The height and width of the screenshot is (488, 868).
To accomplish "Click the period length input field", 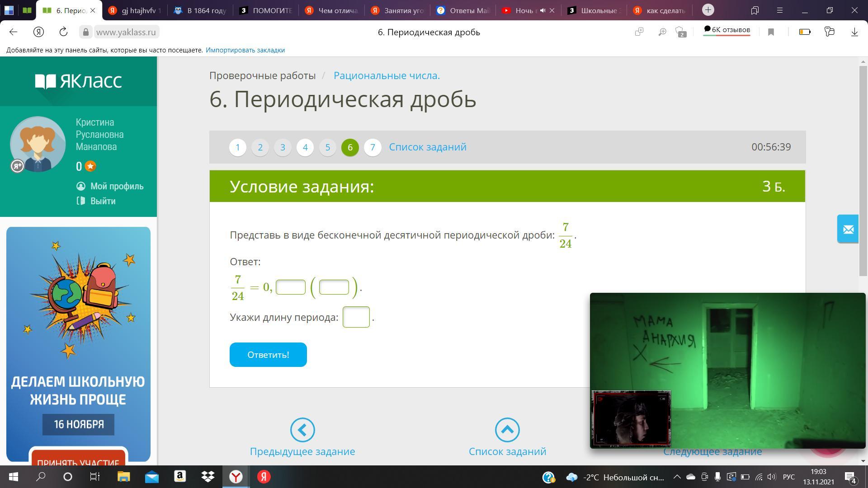I will coord(356,317).
